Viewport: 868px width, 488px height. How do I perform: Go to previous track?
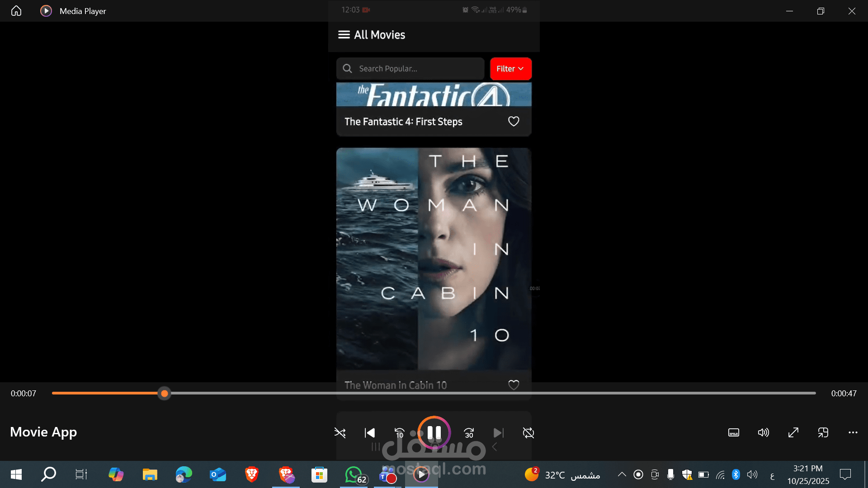click(x=370, y=433)
